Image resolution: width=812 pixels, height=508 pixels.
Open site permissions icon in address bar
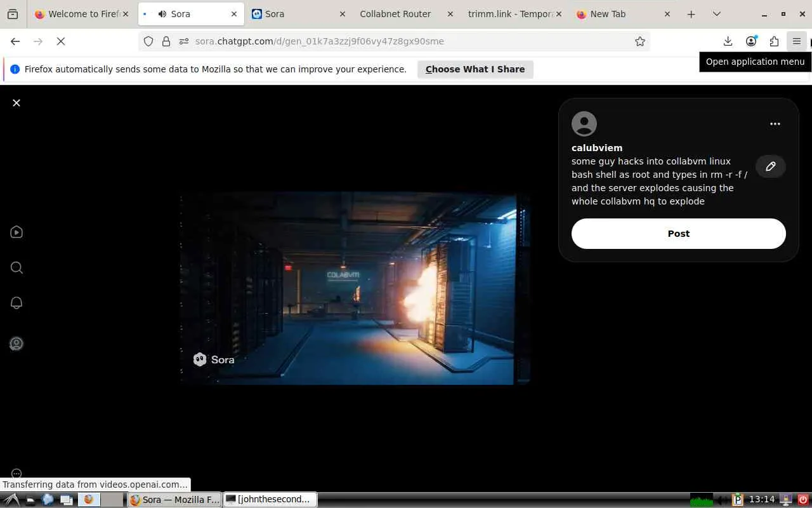tap(184, 41)
